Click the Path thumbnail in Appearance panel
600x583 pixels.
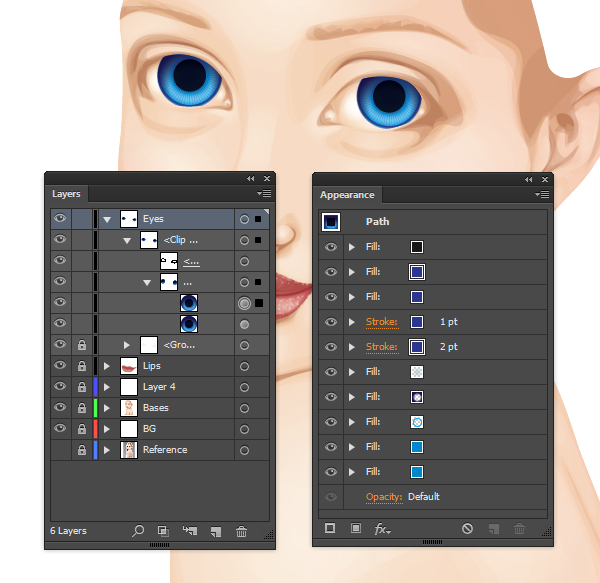pyautogui.click(x=331, y=222)
